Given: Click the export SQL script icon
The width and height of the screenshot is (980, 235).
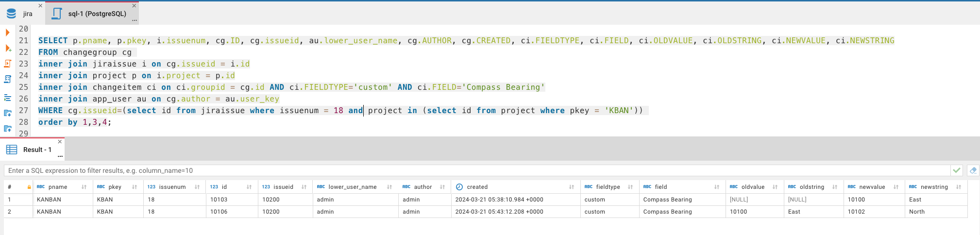Looking at the screenshot, I should coord(8,129).
